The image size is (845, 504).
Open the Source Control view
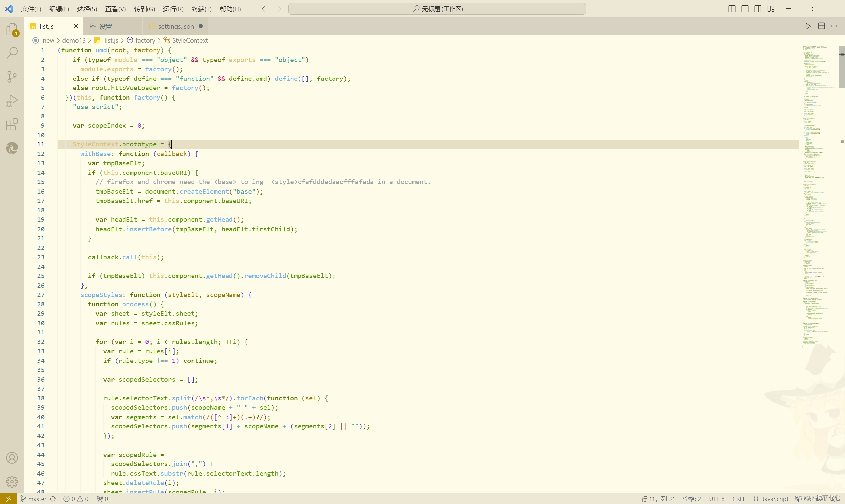point(12,77)
